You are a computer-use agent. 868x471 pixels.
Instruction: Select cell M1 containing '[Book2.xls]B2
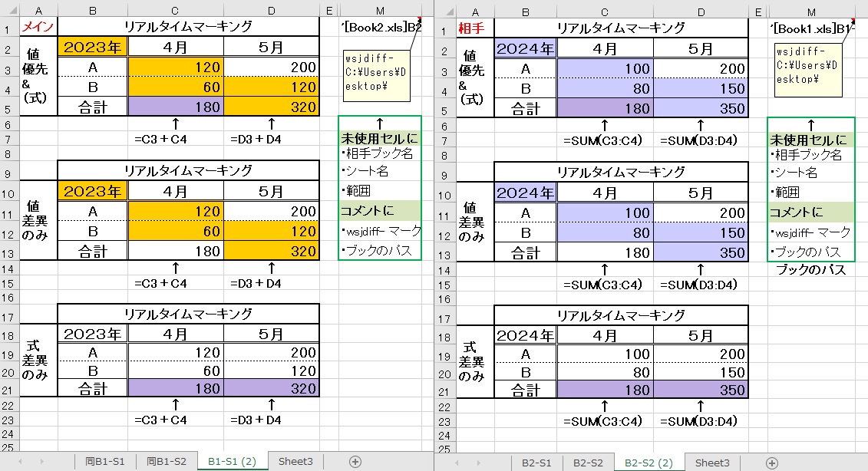pyautogui.click(x=379, y=28)
